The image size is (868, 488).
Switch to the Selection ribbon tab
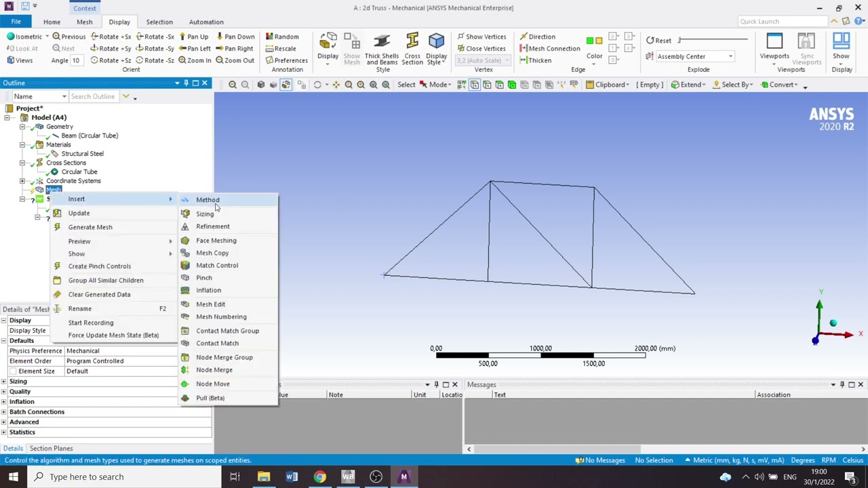click(x=159, y=22)
